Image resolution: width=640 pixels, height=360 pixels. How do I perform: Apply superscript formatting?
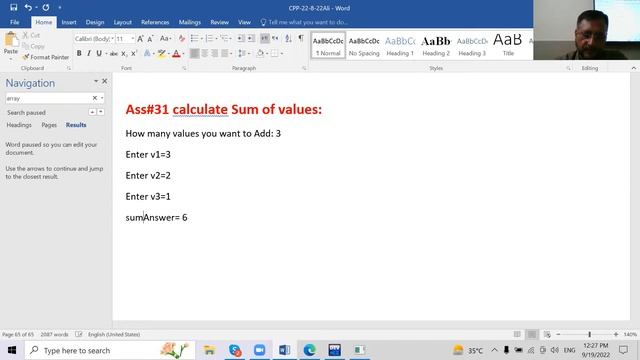point(133,53)
